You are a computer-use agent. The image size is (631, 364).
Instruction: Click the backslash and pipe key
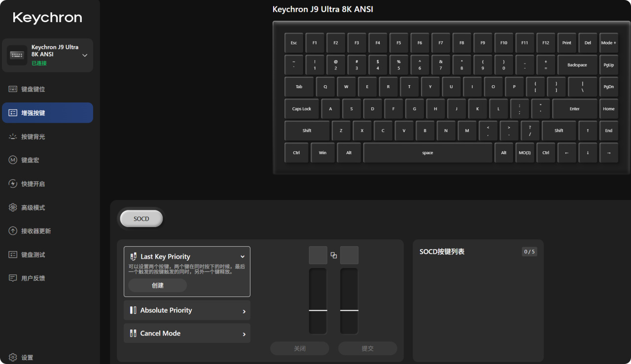pos(582,87)
